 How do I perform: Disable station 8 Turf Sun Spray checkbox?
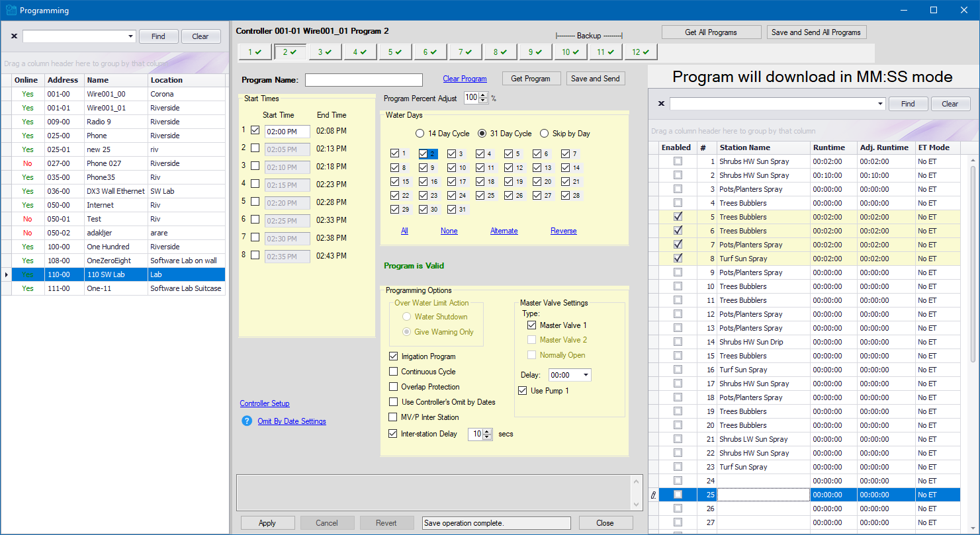(678, 259)
